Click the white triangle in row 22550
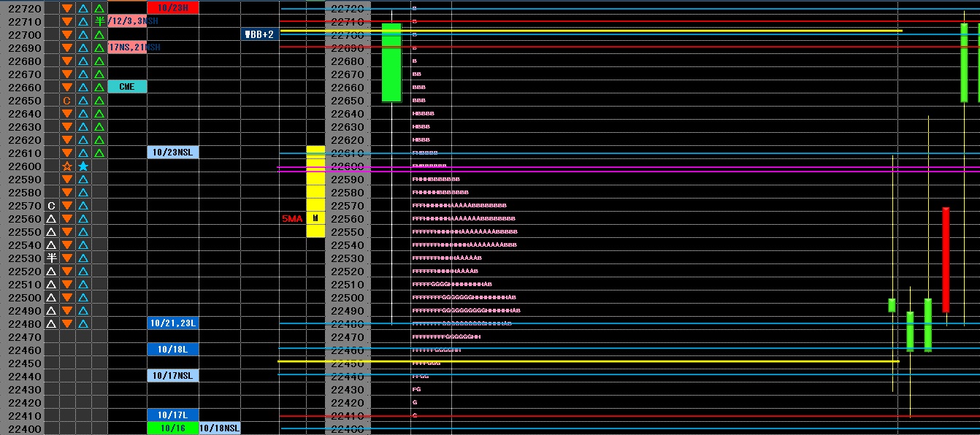980x435 pixels. 51,231
